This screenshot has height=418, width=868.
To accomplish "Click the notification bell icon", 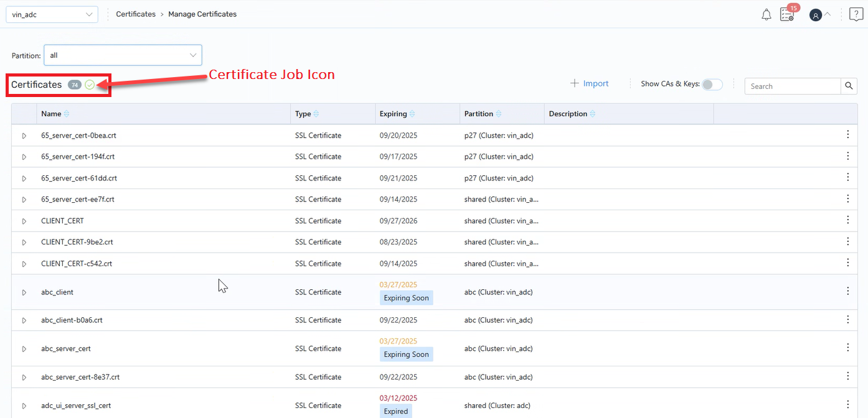I will (x=767, y=15).
